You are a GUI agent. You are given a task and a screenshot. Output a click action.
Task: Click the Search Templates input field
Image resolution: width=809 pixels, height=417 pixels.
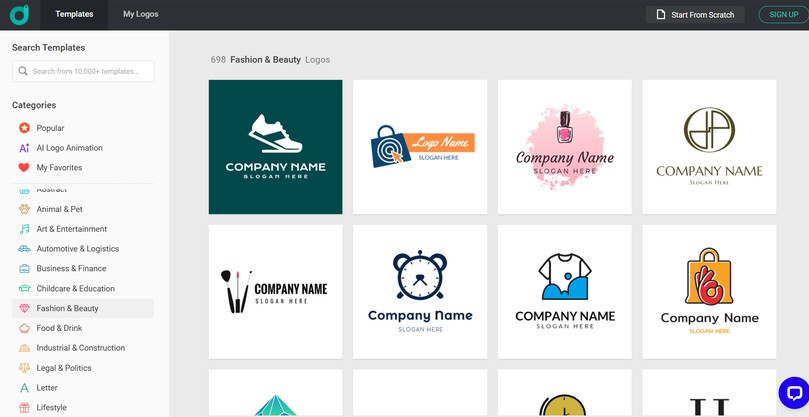coord(83,71)
